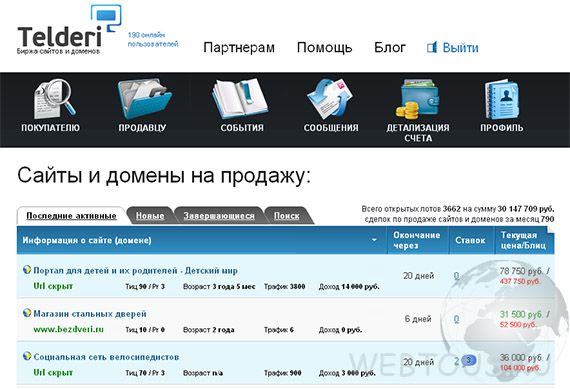Click bids count 0 for Портал для детей
Screen dimensions: 570x389
pos(457,276)
